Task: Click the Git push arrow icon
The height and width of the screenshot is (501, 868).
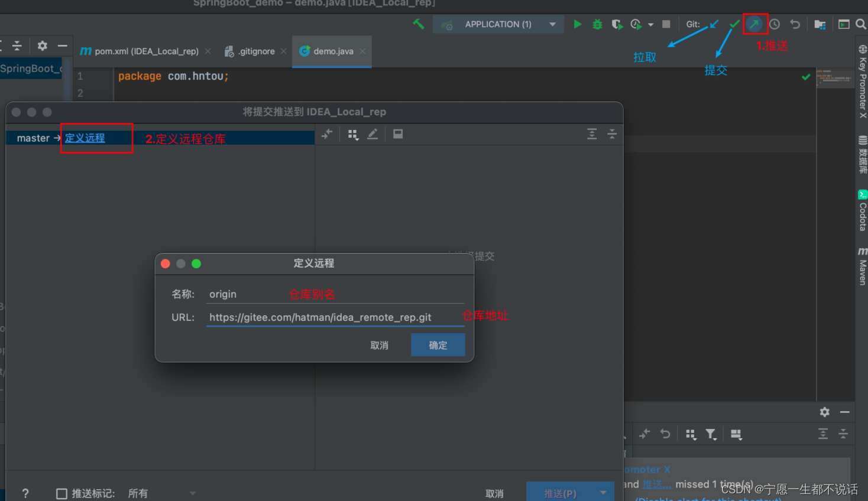Action: click(754, 24)
